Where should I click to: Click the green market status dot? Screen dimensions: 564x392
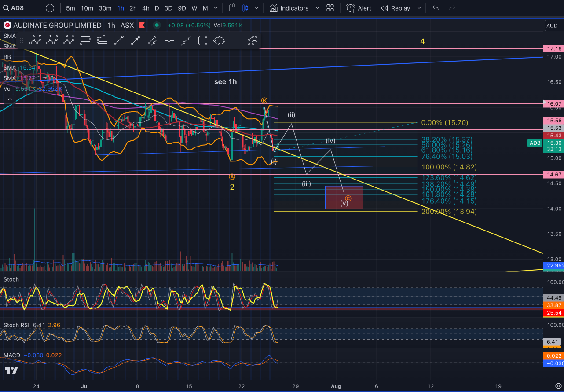point(157,26)
